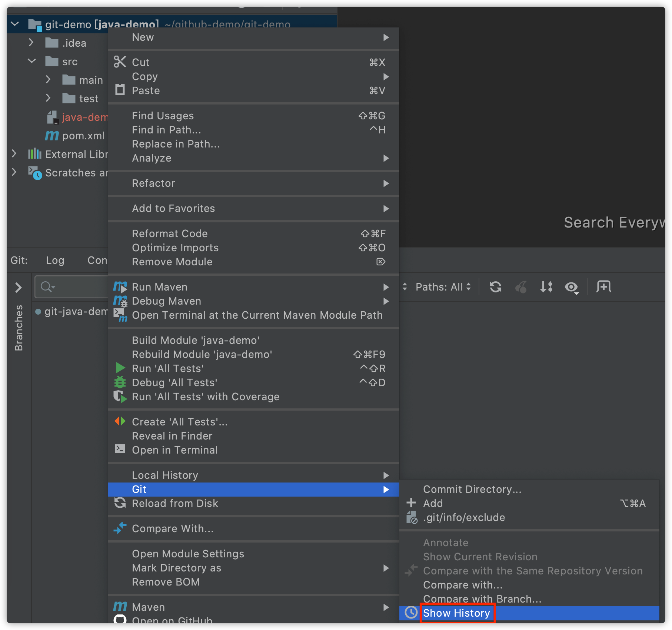Expand the Branches side panel

click(x=19, y=288)
